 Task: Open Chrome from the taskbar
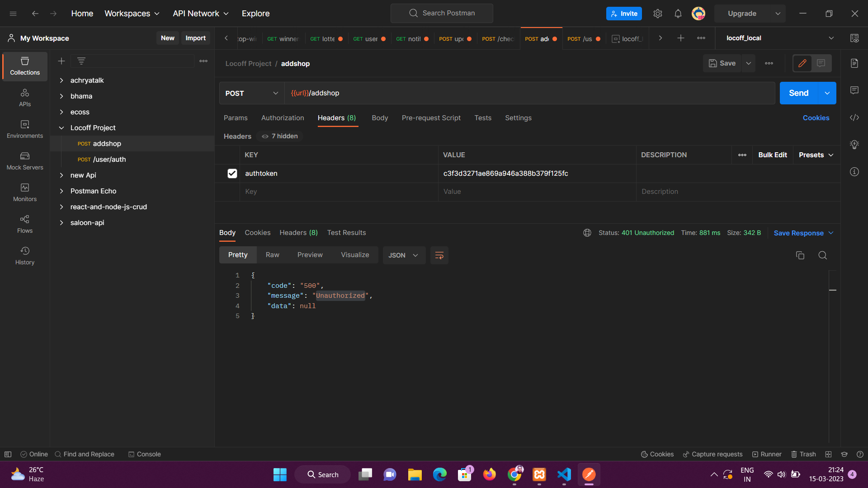(514, 474)
